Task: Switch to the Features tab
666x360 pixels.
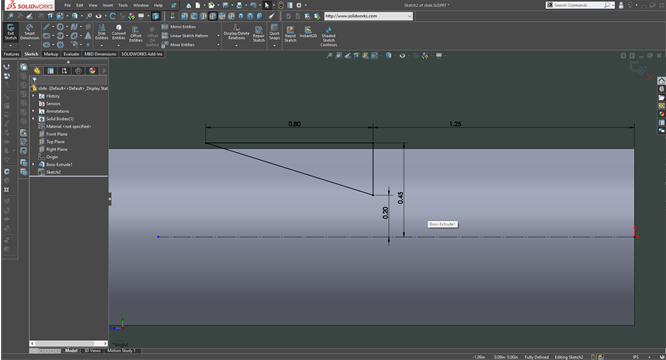Action: tap(11, 54)
